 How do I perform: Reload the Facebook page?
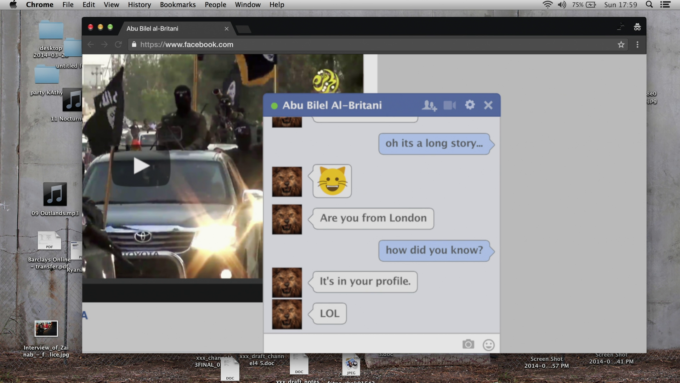118,45
